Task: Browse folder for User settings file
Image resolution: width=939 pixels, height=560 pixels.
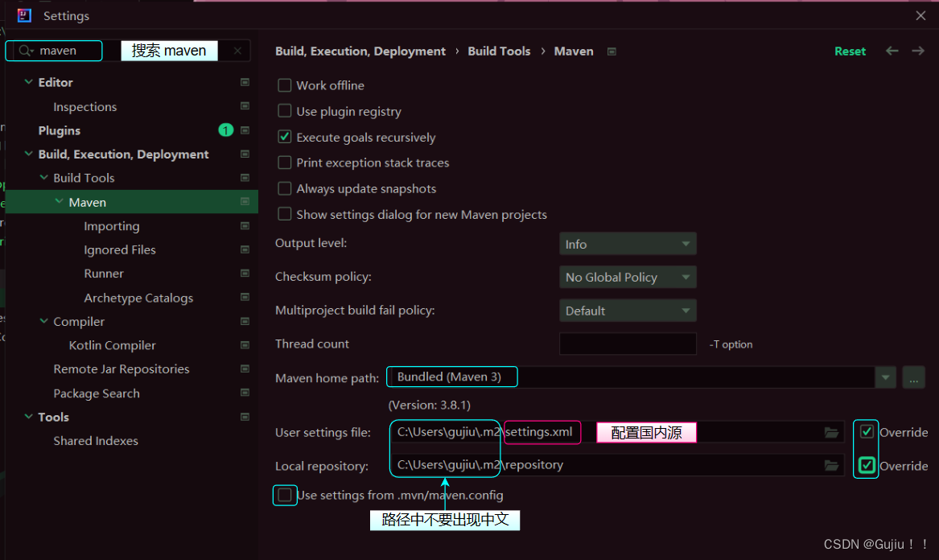Action: pos(831,432)
